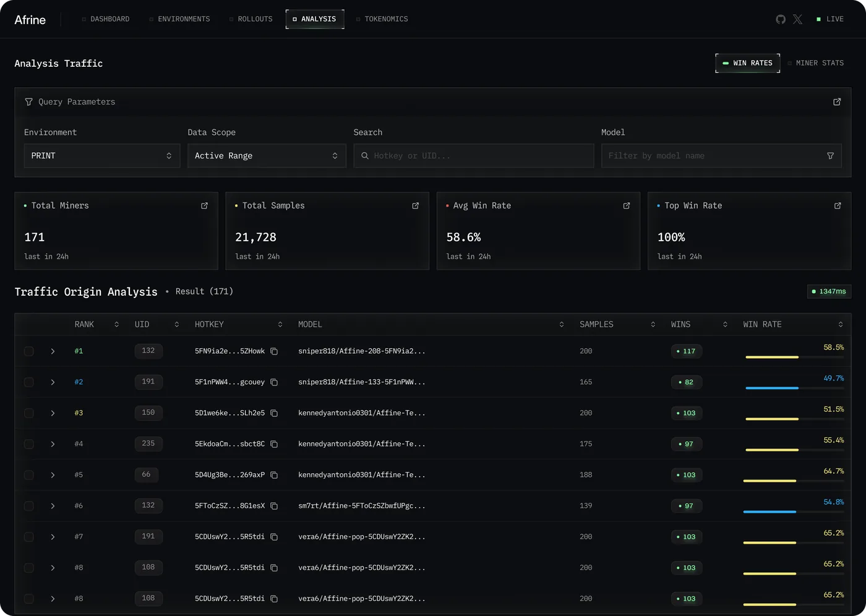Viewport: 866px width, 616px height.
Task: Expand the rank #1 row chevron
Action: (x=53, y=351)
